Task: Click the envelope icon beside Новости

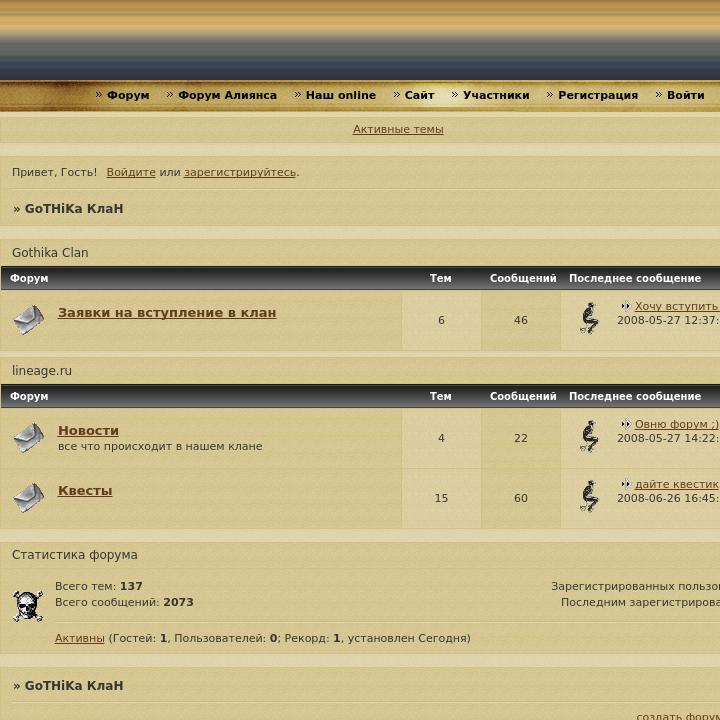Action: pyautogui.click(x=28, y=438)
